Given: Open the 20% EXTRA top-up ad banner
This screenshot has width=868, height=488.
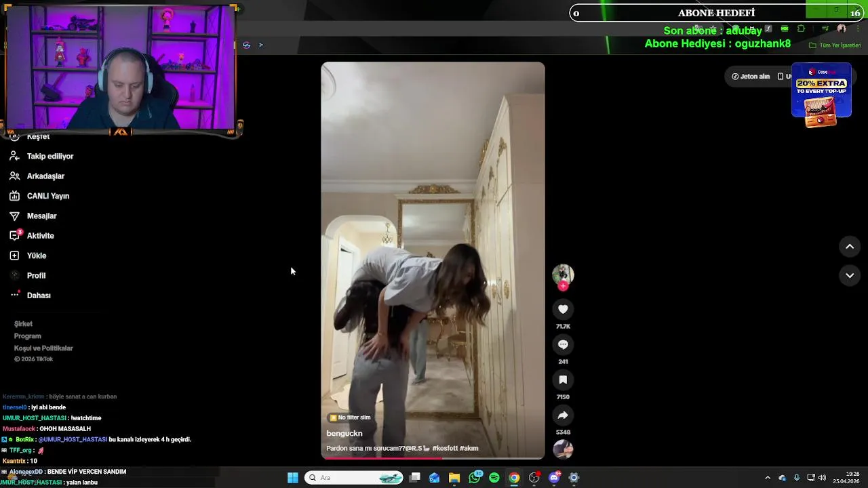Looking at the screenshot, I should tap(821, 95).
